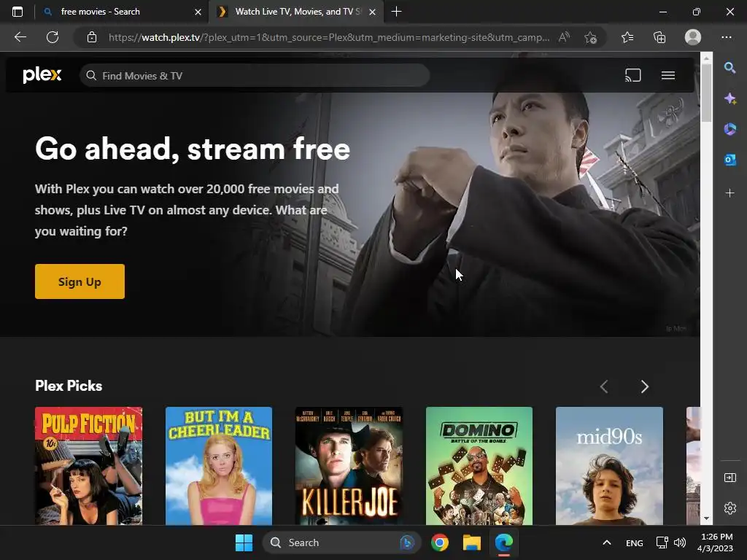This screenshot has width=747, height=560.
Task: Open the clock showing 1:26 PM
Action: click(715, 542)
